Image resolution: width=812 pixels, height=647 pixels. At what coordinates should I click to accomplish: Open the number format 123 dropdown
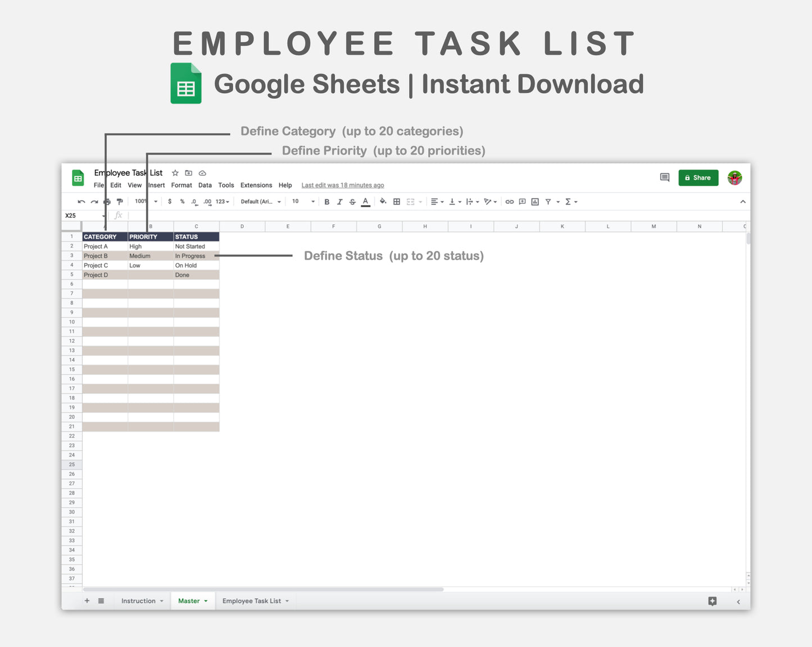tap(221, 201)
